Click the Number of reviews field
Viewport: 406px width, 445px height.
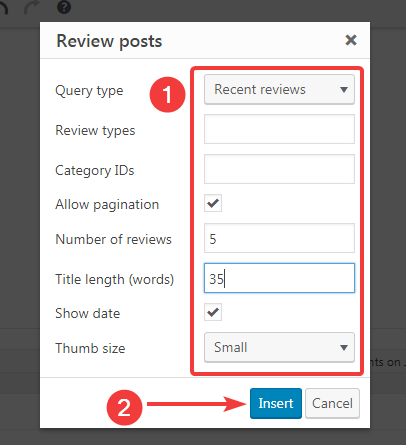click(x=279, y=238)
